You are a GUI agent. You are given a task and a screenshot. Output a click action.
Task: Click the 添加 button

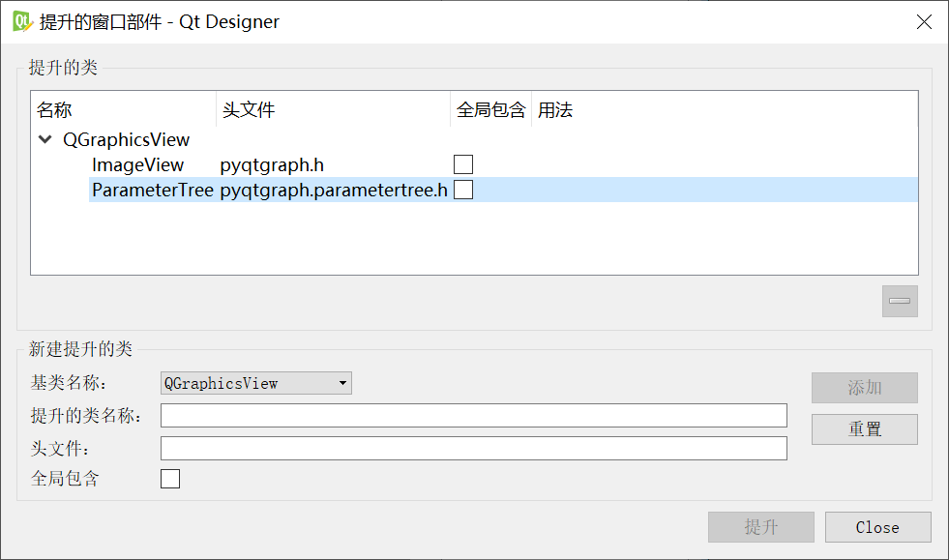point(864,388)
